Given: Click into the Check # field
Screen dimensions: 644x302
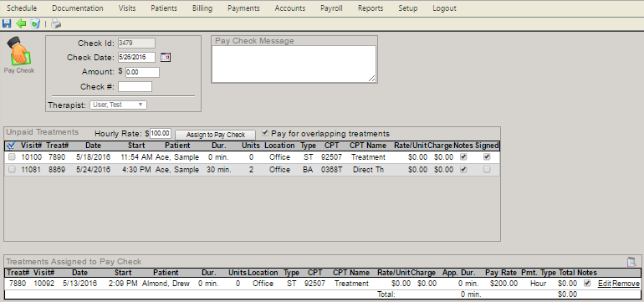Looking at the screenshot, I should pyautogui.click(x=135, y=87).
